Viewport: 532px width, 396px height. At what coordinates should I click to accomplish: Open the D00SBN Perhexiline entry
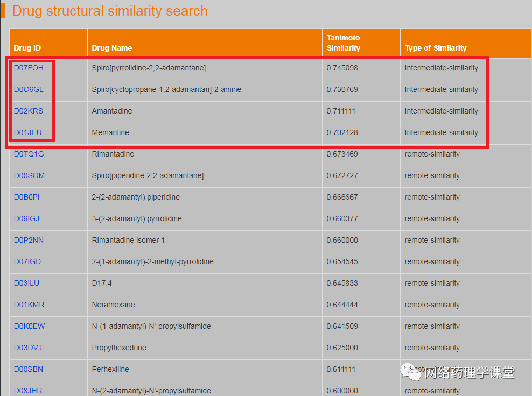click(x=29, y=369)
